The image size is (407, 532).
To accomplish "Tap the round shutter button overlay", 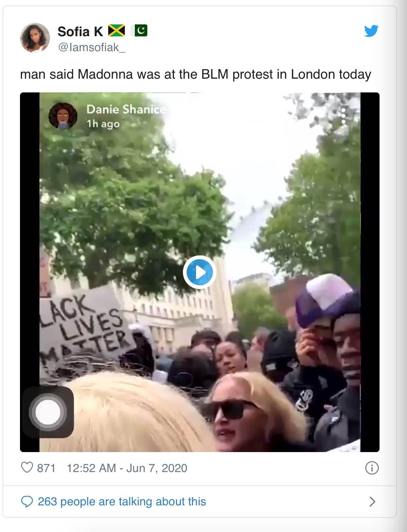I will [x=48, y=412].
